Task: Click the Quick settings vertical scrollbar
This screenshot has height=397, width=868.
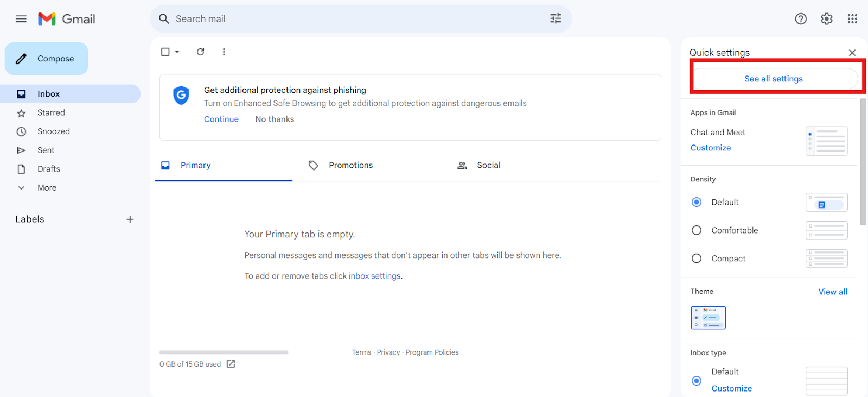Action: pyautogui.click(x=863, y=162)
